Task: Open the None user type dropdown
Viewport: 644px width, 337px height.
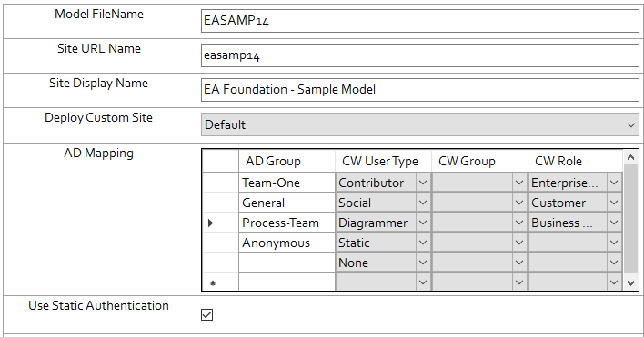Action: (x=423, y=263)
